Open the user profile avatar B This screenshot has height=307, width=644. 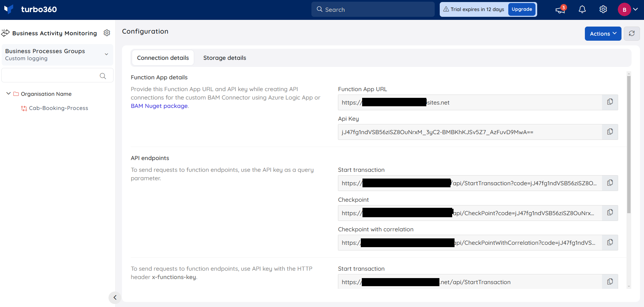click(624, 9)
